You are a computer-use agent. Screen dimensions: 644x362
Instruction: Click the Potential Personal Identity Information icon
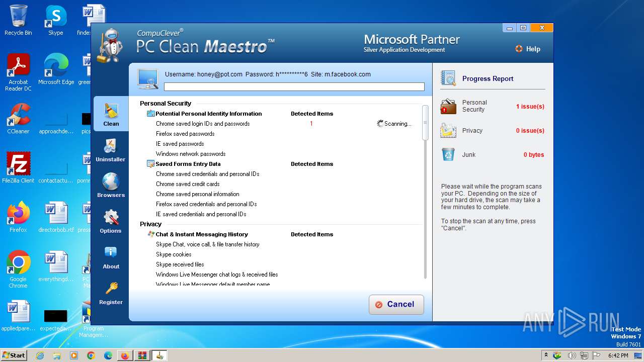tap(151, 114)
